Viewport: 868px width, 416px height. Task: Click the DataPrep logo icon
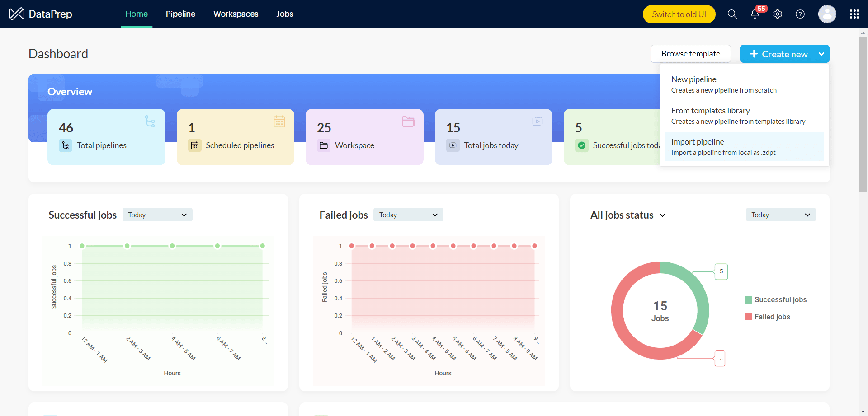[x=17, y=14]
